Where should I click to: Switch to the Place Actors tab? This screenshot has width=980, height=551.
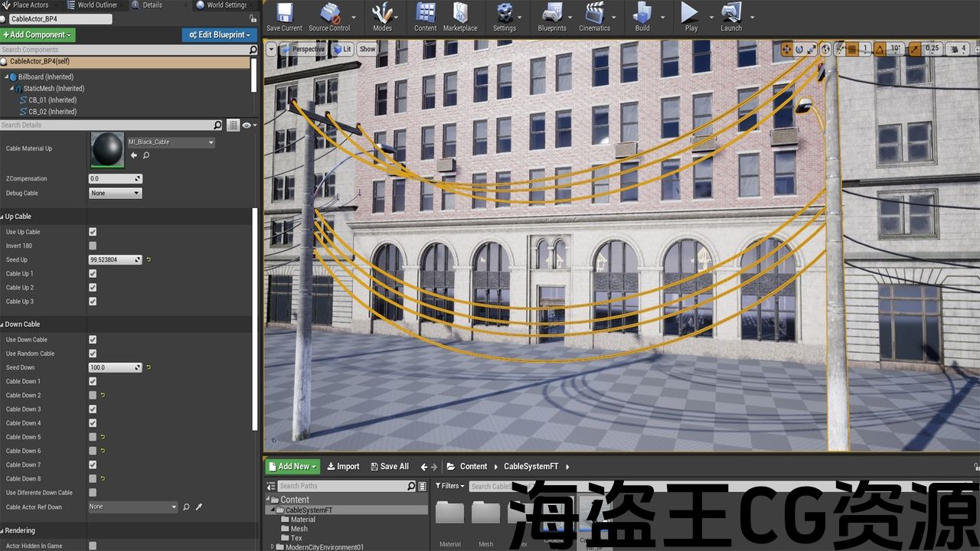30,5
